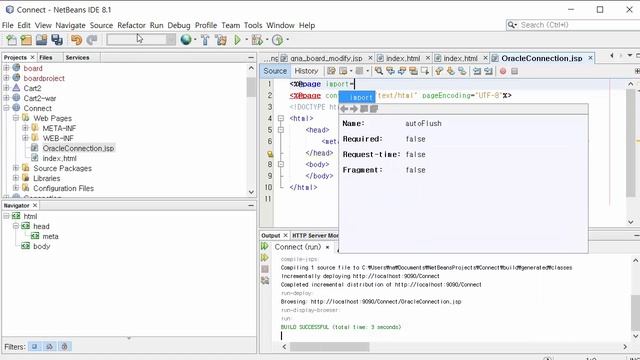Image resolution: width=640 pixels, height=360 pixels.
Task: Click the Next Bookmark editor icon
Action: coord(451,71)
